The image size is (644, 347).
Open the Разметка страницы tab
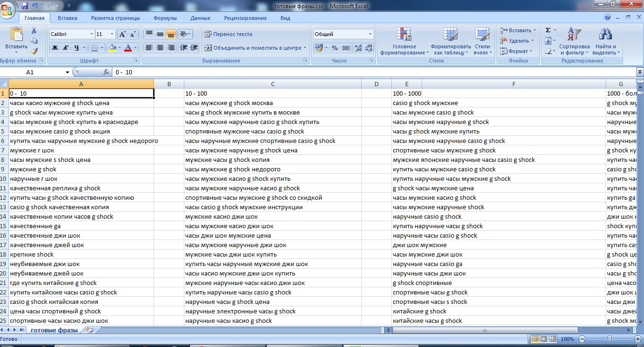point(115,18)
